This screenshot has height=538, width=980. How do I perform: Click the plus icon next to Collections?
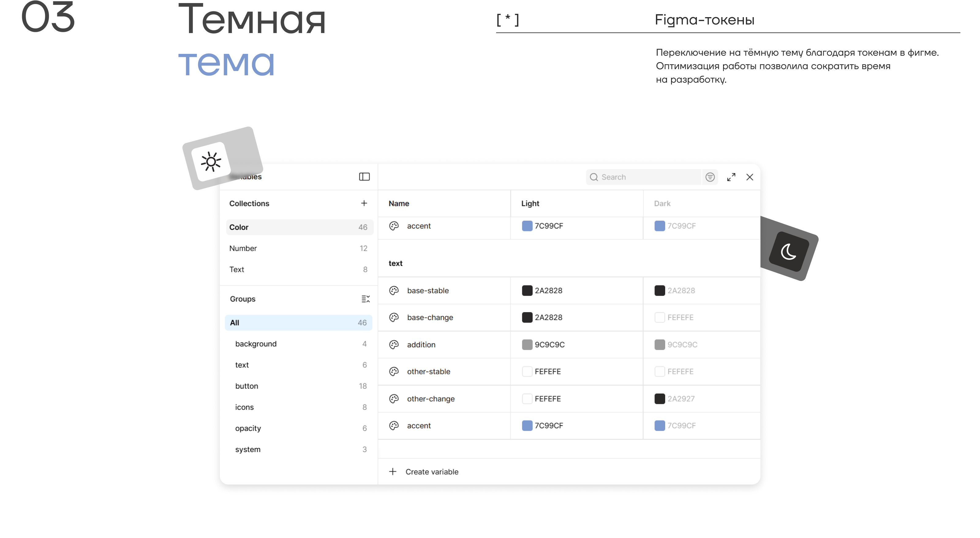tap(364, 204)
